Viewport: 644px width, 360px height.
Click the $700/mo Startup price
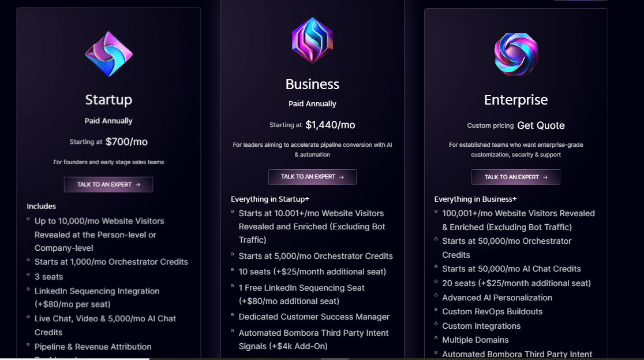click(x=126, y=142)
